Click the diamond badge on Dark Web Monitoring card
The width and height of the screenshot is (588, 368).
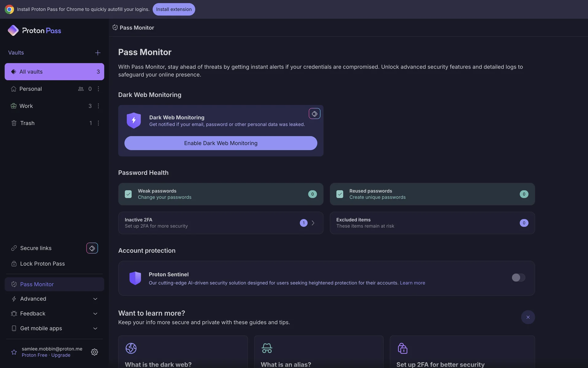[314, 114]
